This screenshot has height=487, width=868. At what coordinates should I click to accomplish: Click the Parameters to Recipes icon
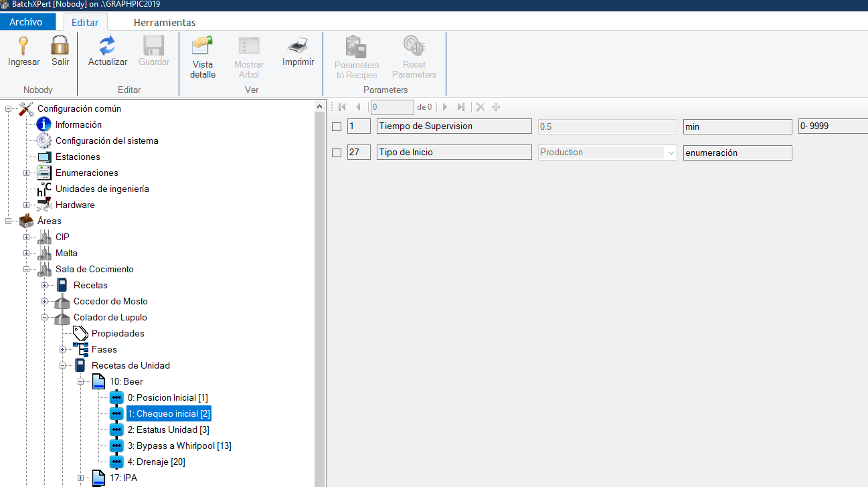(x=356, y=45)
